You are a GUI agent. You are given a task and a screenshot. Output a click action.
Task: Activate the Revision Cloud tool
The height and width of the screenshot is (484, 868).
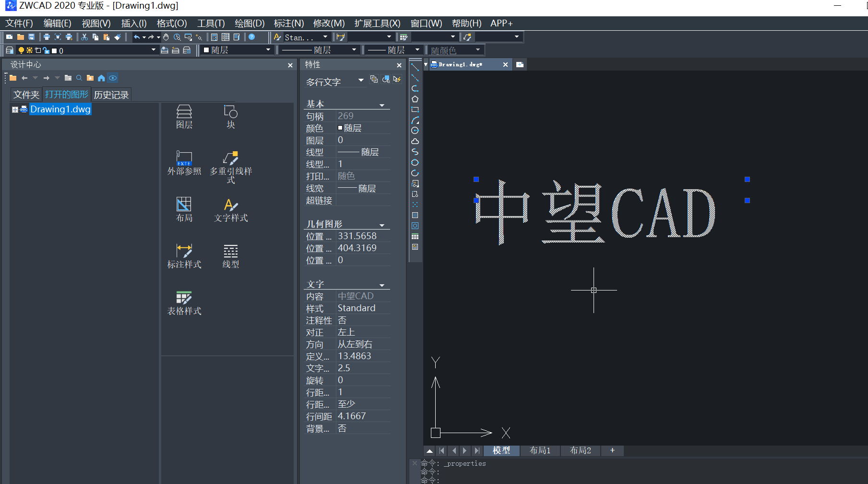click(x=415, y=141)
